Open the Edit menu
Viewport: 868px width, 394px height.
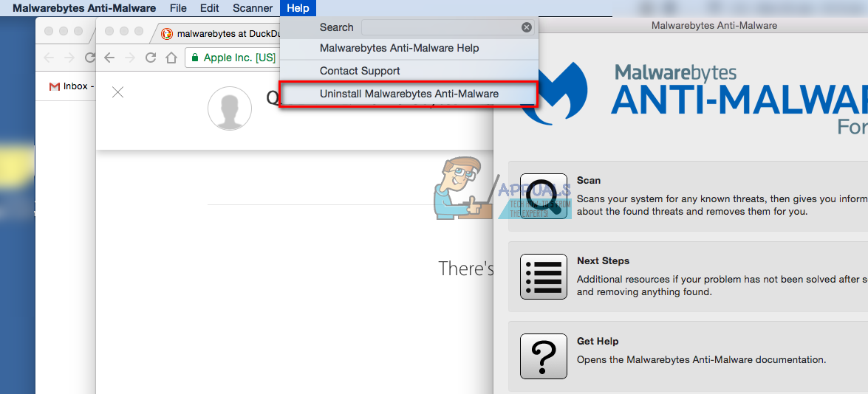pos(210,8)
